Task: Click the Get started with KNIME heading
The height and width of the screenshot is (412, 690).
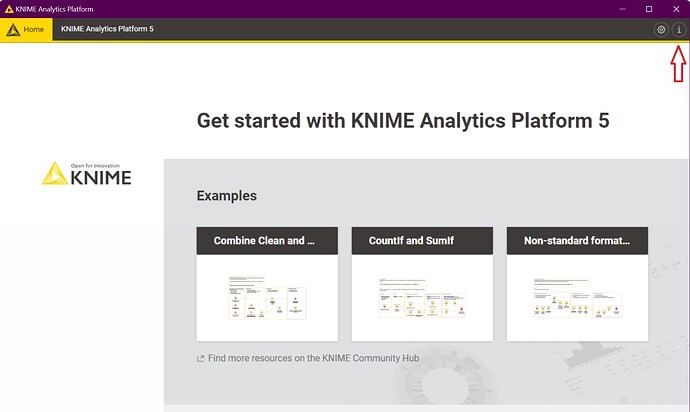Action: click(x=402, y=121)
